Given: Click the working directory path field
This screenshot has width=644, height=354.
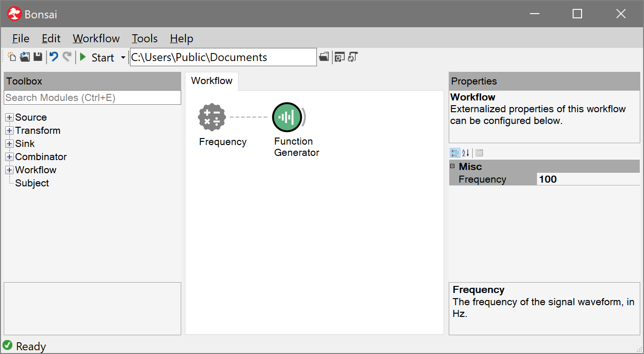Looking at the screenshot, I should pos(223,57).
